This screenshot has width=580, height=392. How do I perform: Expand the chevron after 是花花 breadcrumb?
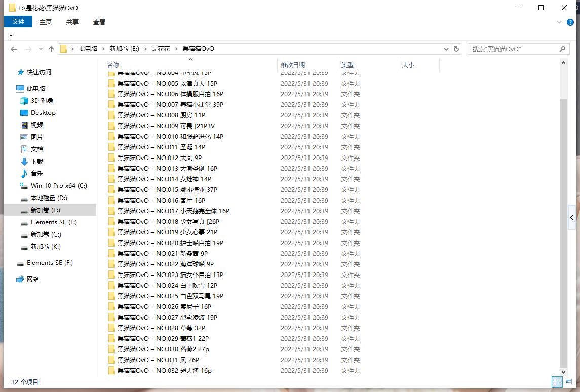(176, 49)
